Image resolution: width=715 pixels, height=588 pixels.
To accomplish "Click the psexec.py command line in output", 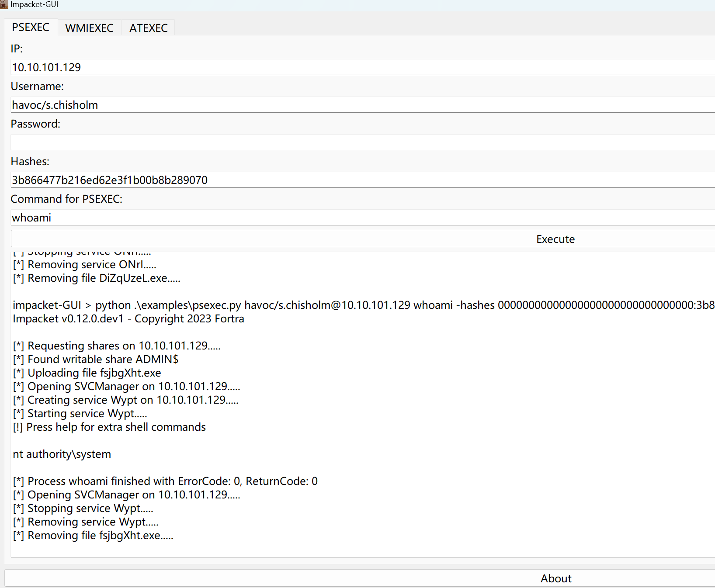I will pyautogui.click(x=364, y=305).
